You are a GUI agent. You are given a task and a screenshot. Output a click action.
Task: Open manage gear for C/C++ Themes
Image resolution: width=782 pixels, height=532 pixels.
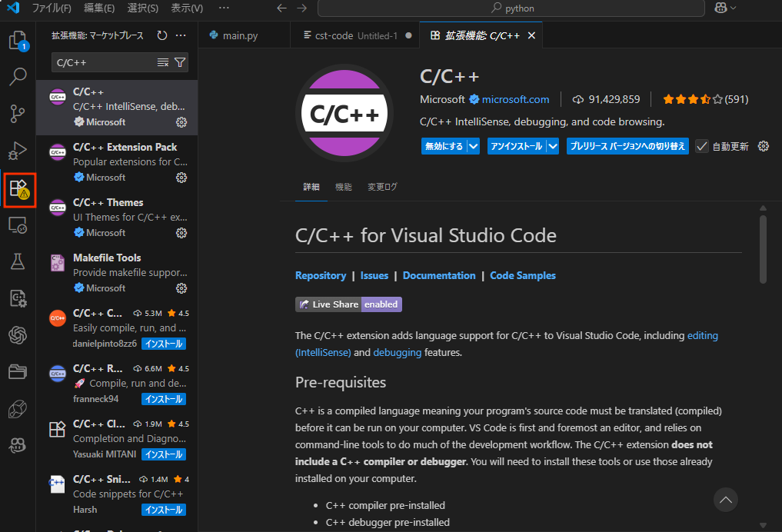pos(181,233)
